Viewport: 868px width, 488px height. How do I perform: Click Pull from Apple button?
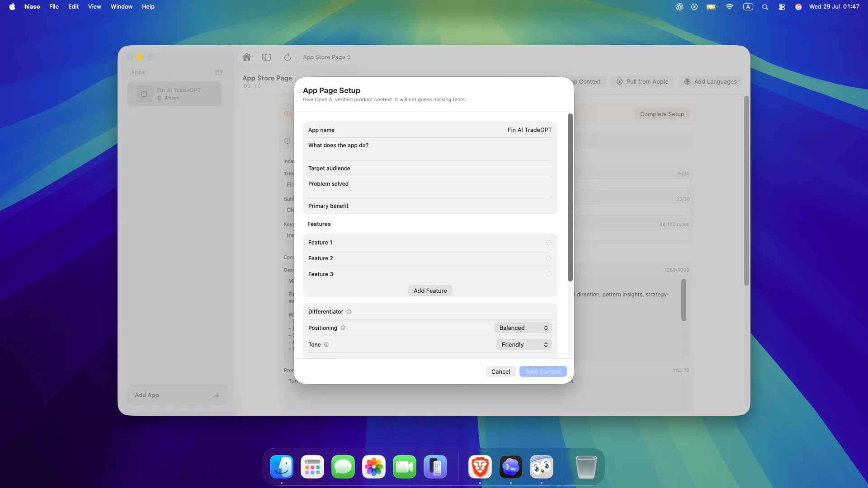point(642,82)
